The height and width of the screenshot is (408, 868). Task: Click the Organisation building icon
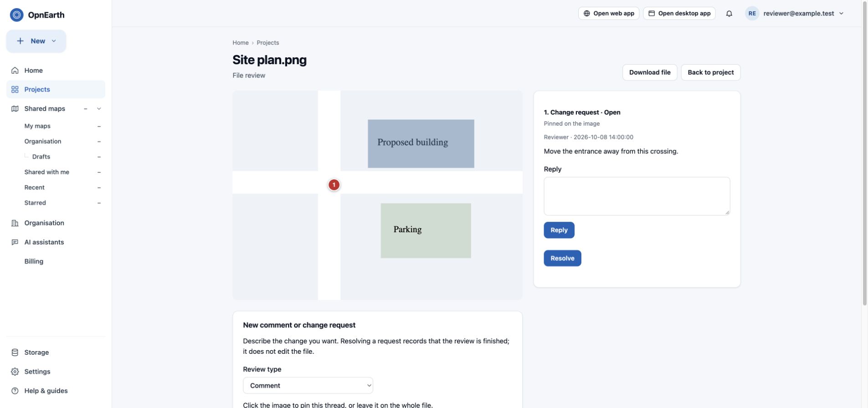point(15,223)
